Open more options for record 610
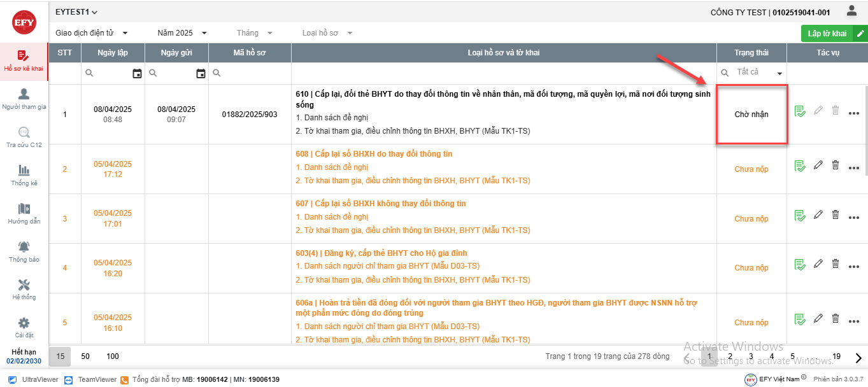The width and height of the screenshot is (868, 387). pyautogui.click(x=854, y=113)
